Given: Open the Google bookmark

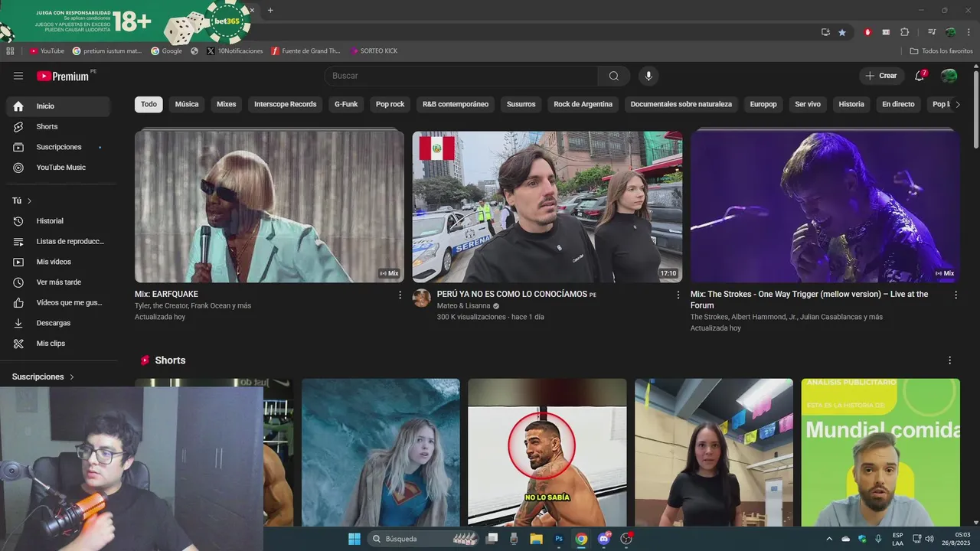Looking at the screenshot, I should (x=166, y=51).
